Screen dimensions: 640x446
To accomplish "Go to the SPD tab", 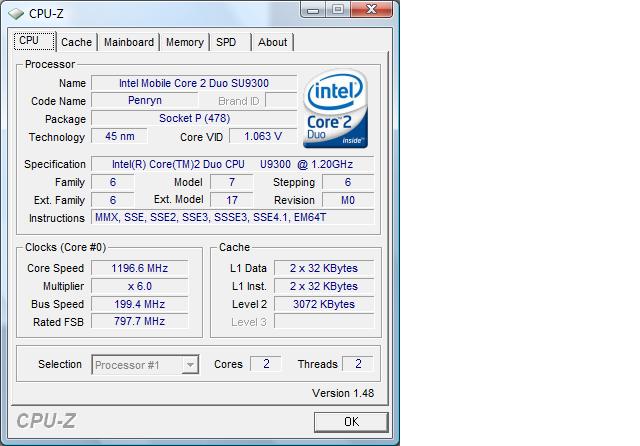I will 226,42.
